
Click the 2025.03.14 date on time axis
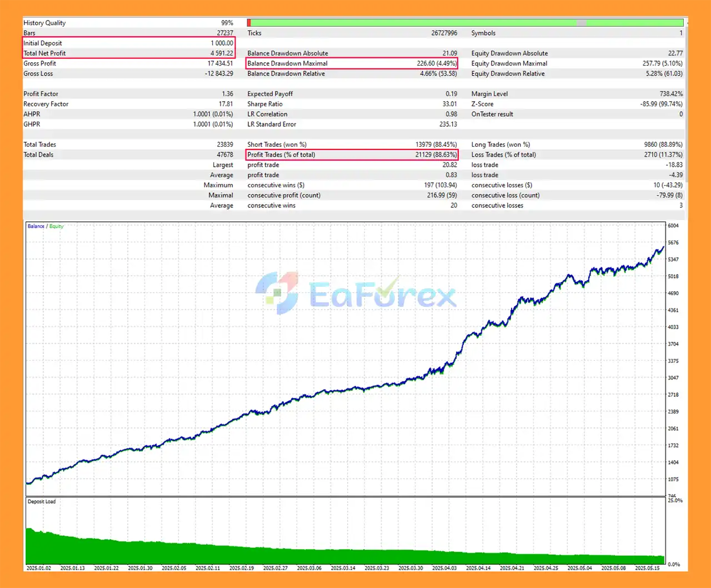pyautogui.click(x=343, y=568)
